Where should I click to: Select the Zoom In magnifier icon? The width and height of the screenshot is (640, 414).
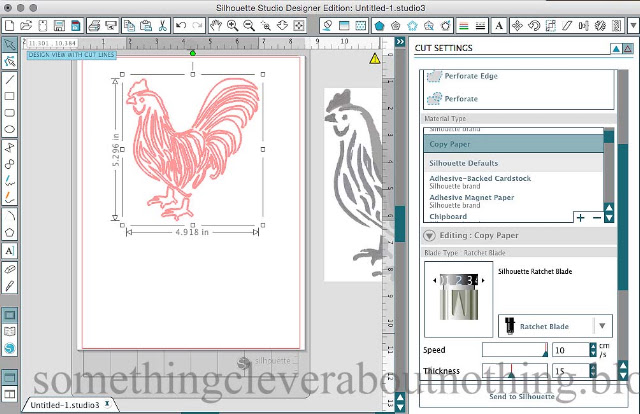(232, 26)
